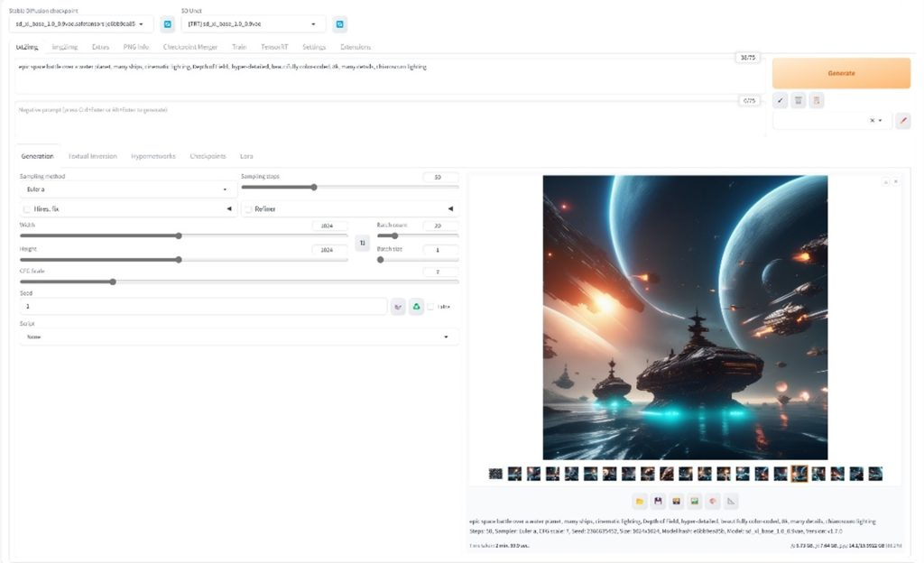Select the last thumbnail in the gallery strip
Image resolution: width=924 pixels, height=563 pixels.
coord(875,474)
